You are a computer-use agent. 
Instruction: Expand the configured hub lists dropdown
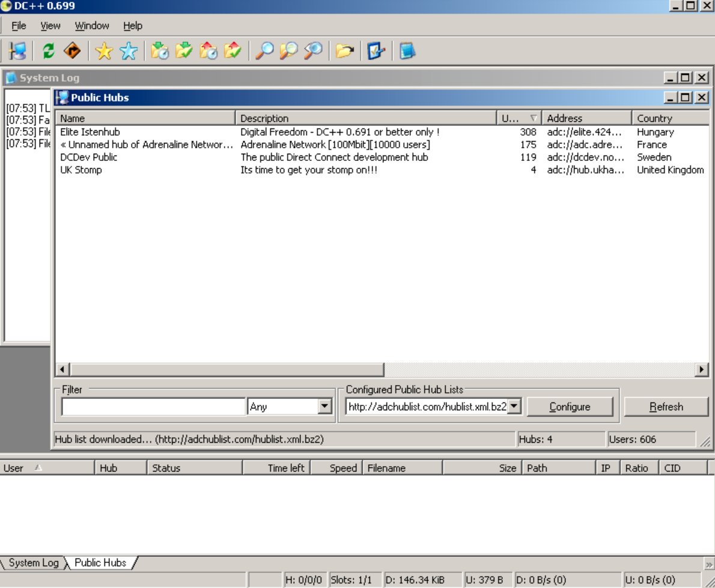point(514,406)
